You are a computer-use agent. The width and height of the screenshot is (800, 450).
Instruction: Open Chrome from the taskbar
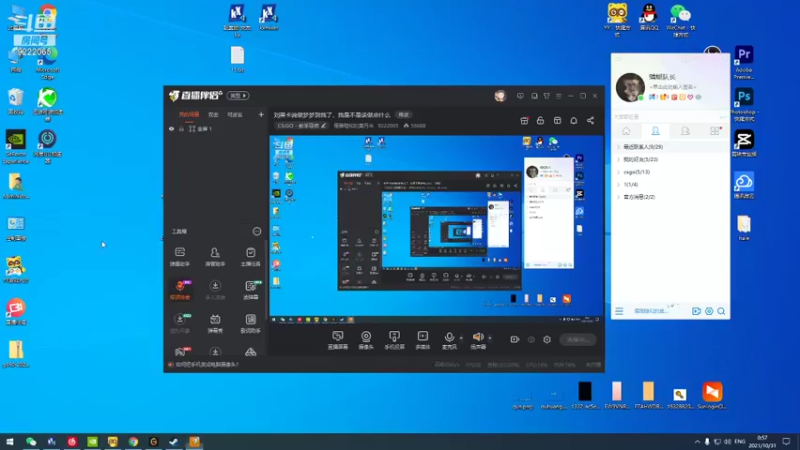coord(133,441)
